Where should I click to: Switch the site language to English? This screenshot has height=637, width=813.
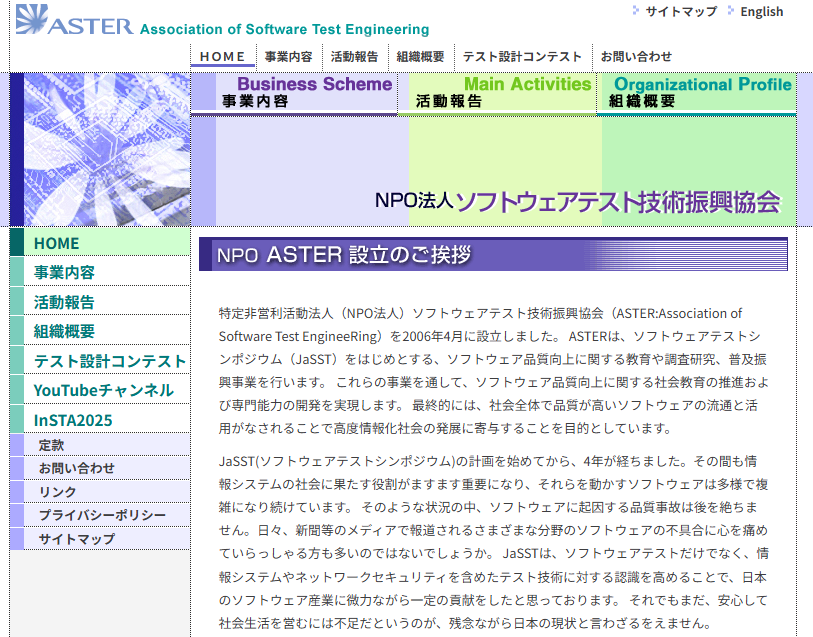pos(761,11)
